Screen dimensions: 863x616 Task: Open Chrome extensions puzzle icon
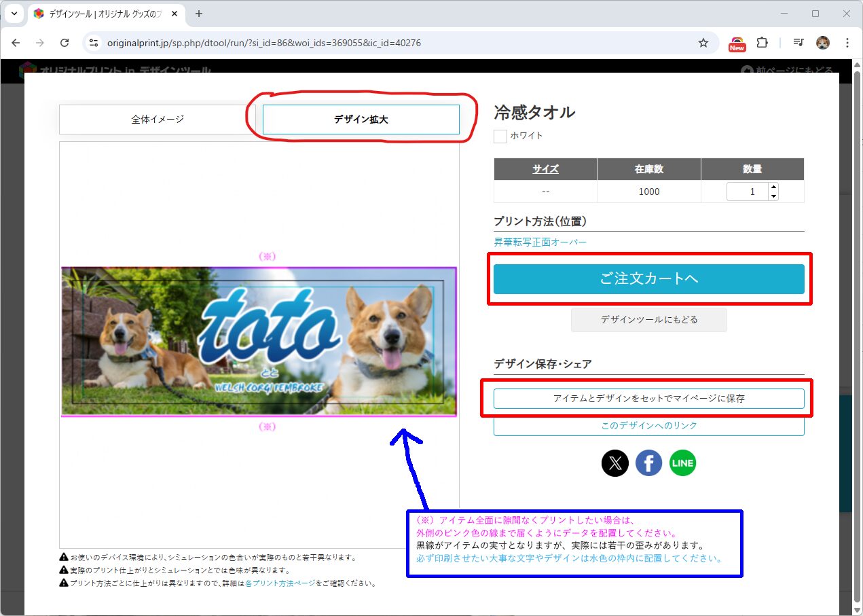762,43
